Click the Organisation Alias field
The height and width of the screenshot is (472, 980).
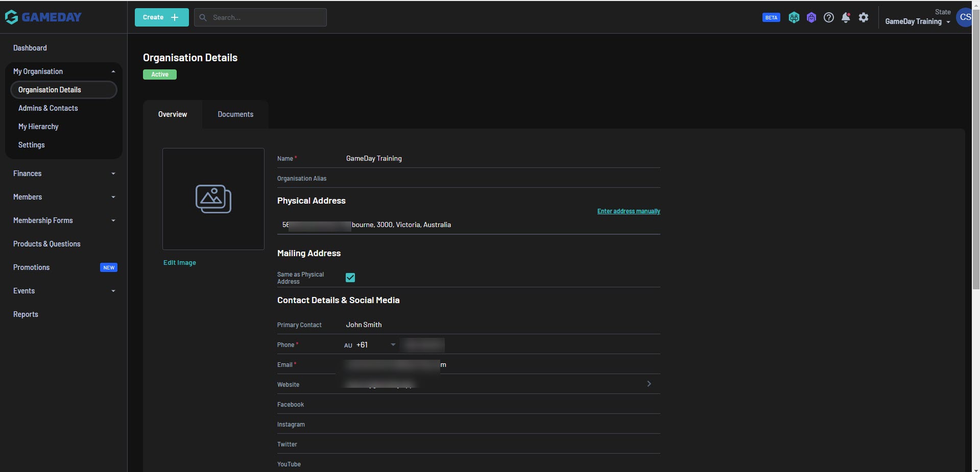click(469, 178)
